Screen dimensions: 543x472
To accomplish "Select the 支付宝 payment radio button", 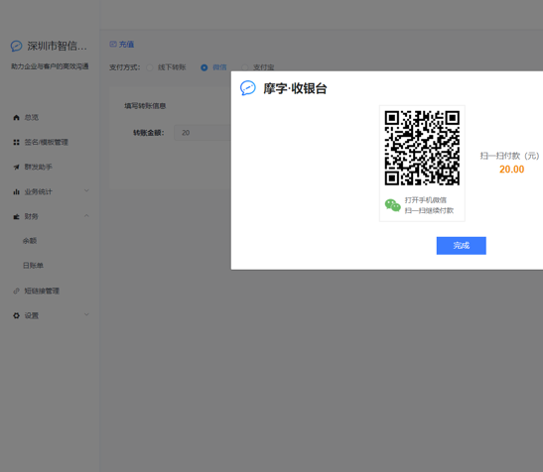I will coord(245,68).
